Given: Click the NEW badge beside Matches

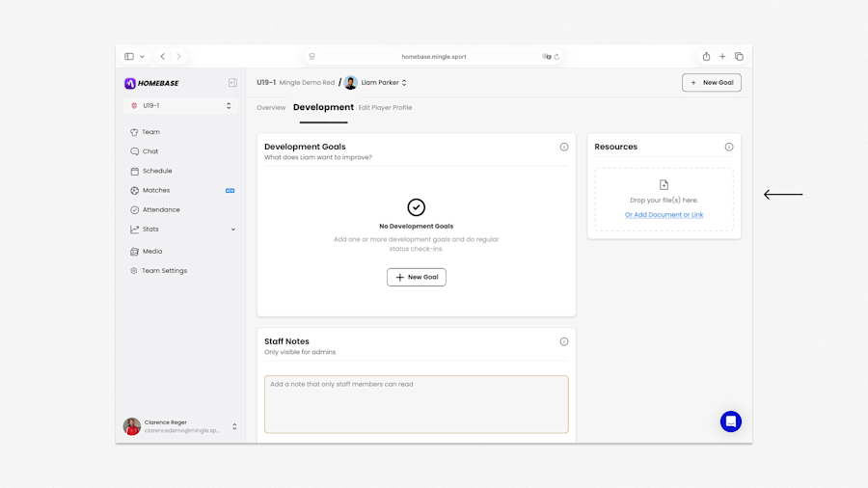Looking at the screenshot, I should 230,190.
